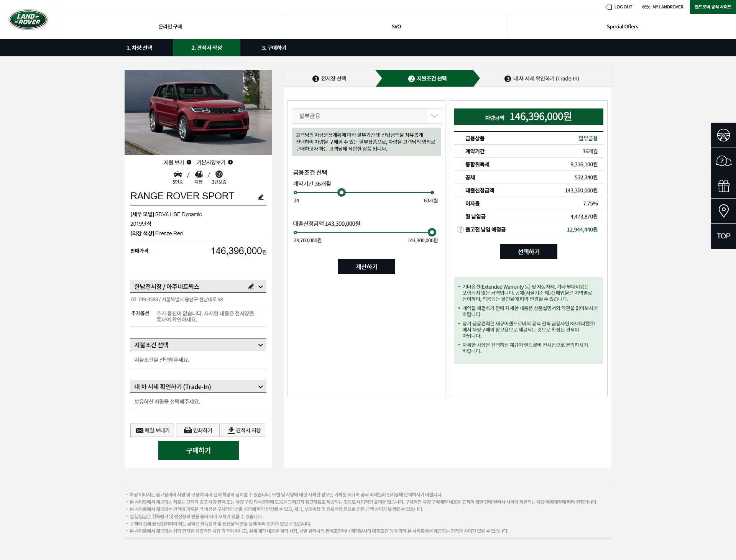Click the 제원 보기 link
The height and width of the screenshot is (560, 736).
(x=174, y=163)
